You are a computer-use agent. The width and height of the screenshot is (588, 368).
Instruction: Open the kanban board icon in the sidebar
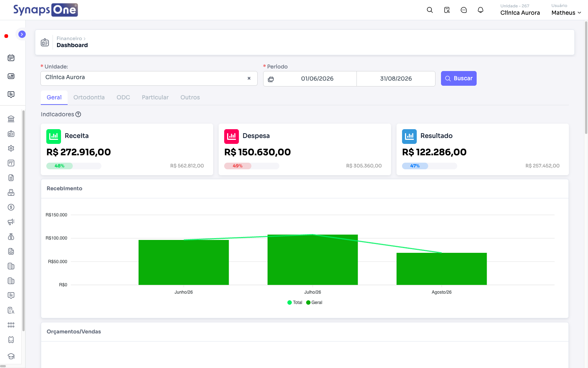coord(11,163)
